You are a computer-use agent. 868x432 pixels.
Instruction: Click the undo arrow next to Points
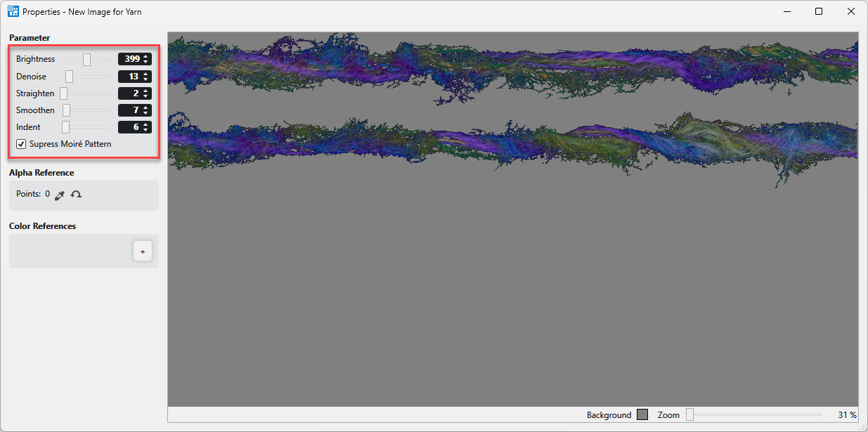76,195
